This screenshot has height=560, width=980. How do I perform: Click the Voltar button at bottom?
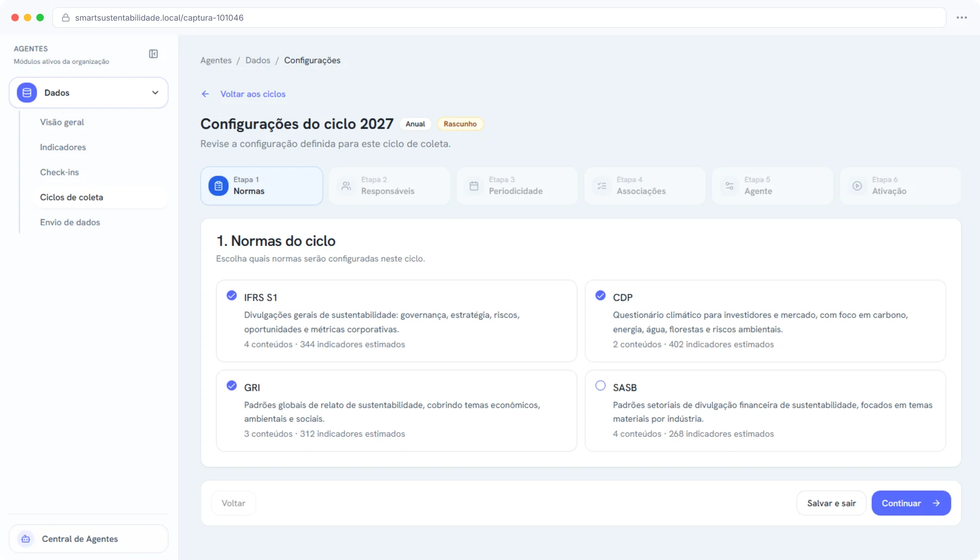coord(234,503)
